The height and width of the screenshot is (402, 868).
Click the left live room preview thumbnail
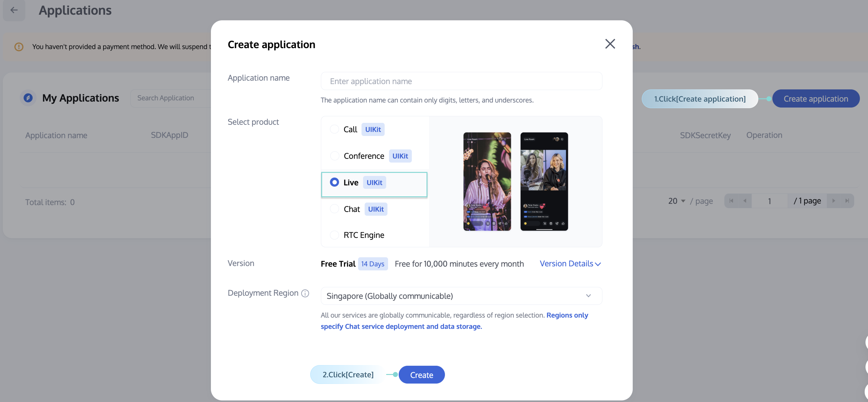click(487, 181)
